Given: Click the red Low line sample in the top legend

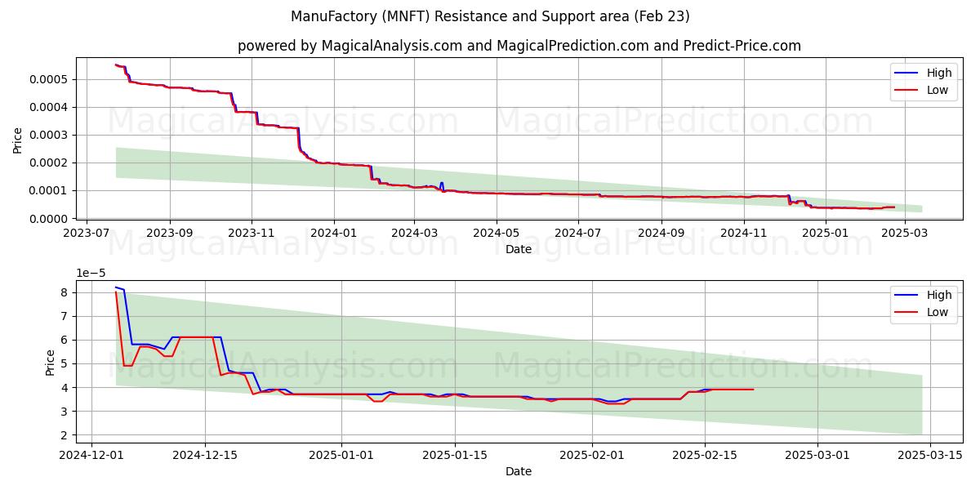Looking at the screenshot, I should pos(907,91).
